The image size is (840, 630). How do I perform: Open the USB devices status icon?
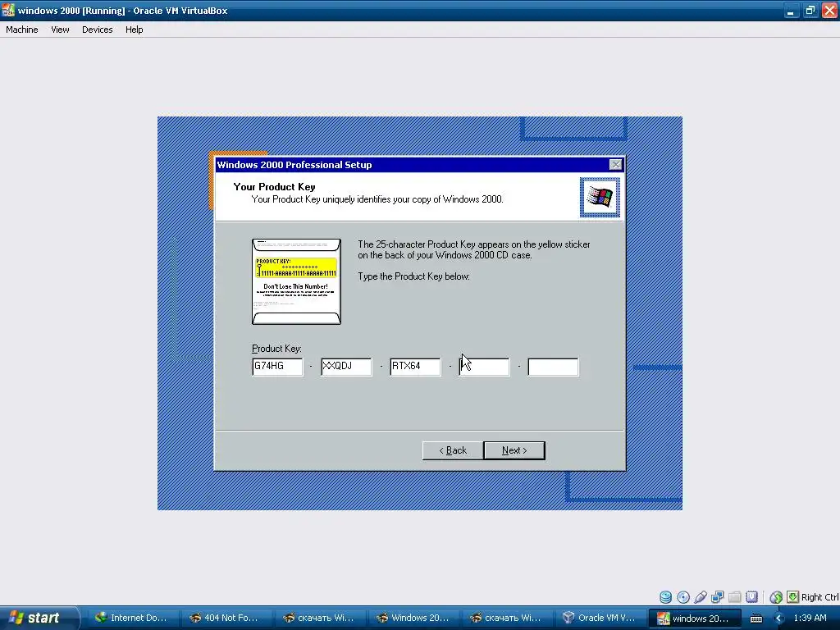pyautogui.click(x=701, y=597)
